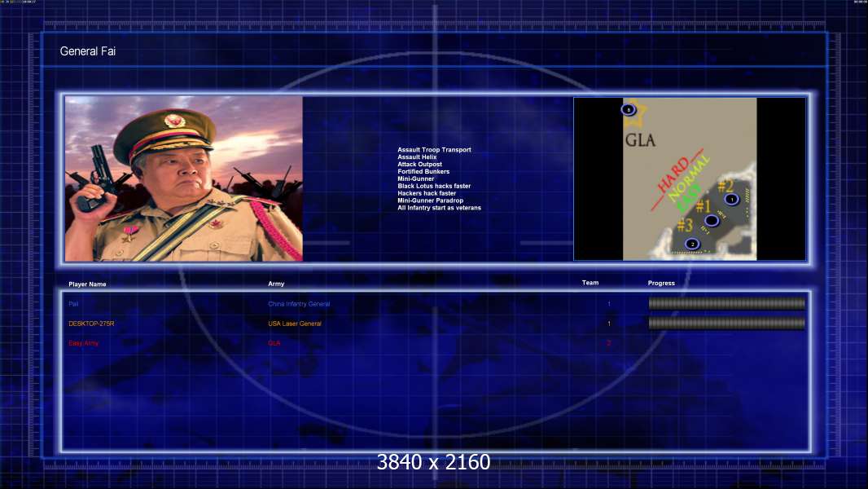Click Fortified Bunkers in the ability list
Screen dimensions: 868x489
pyautogui.click(x=423, y=171)
